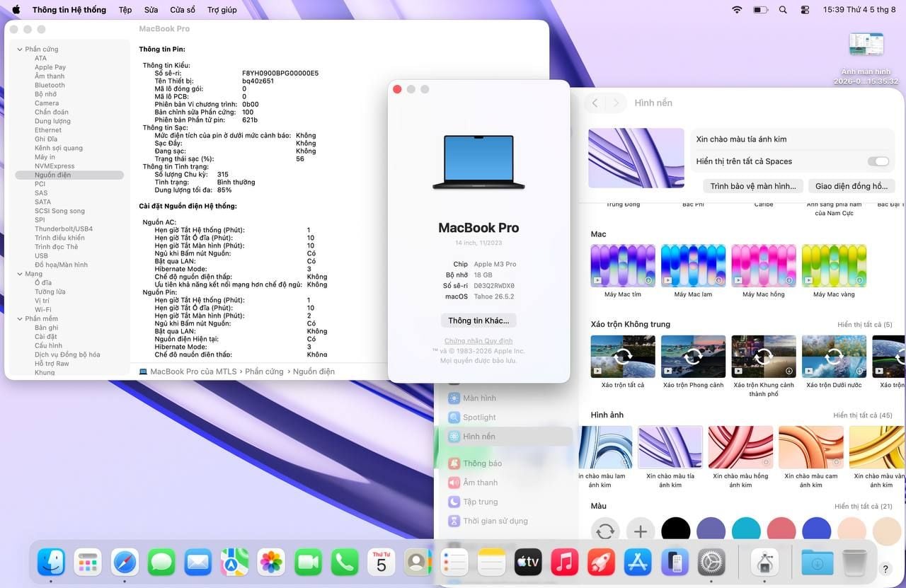
Task: Open Maps app in the Dock
Action: coord(234,563)
